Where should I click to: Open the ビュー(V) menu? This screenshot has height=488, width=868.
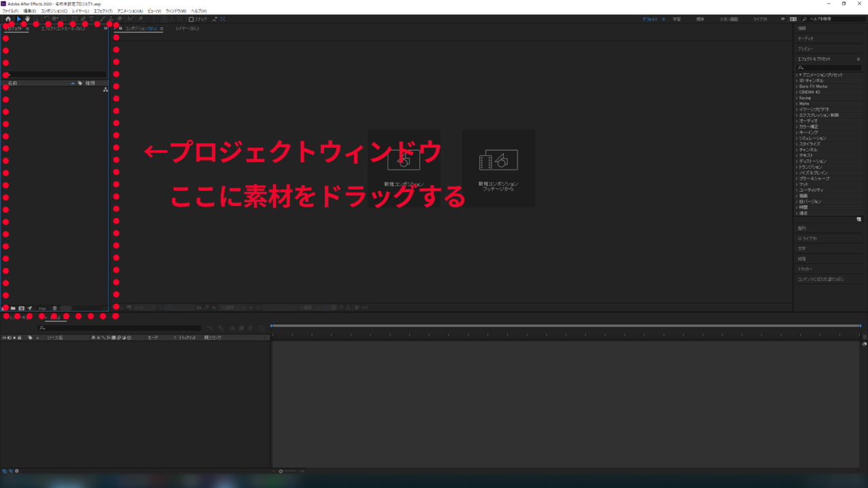pyautogui.click(x=155, y=11)
